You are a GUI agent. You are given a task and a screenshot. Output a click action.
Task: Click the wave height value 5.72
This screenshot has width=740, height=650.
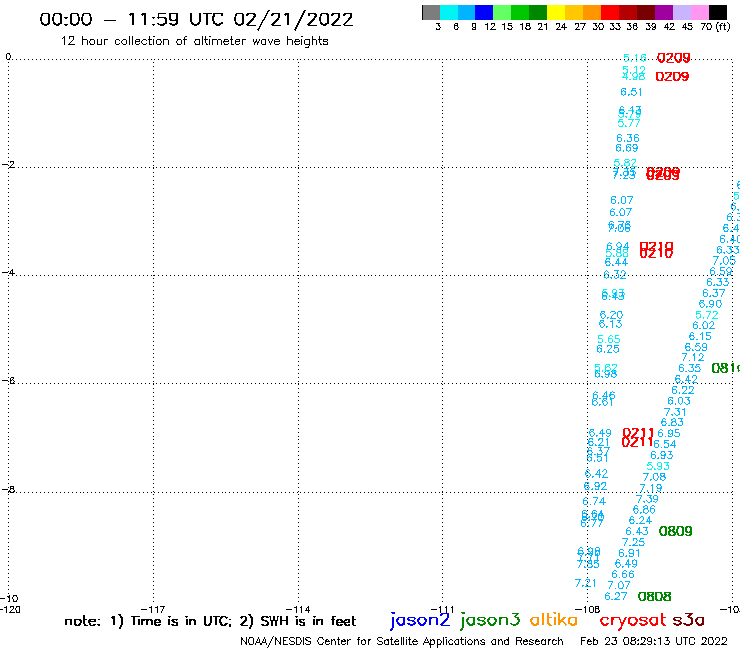tap(707, 315)
